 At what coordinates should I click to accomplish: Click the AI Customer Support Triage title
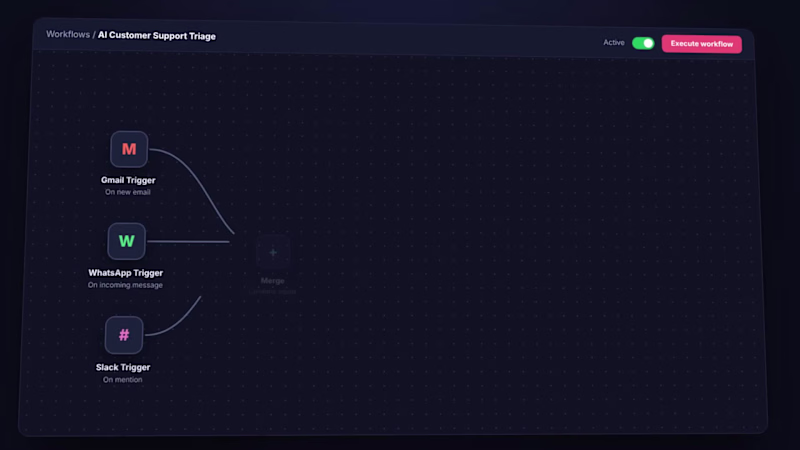tap(157, 36)
